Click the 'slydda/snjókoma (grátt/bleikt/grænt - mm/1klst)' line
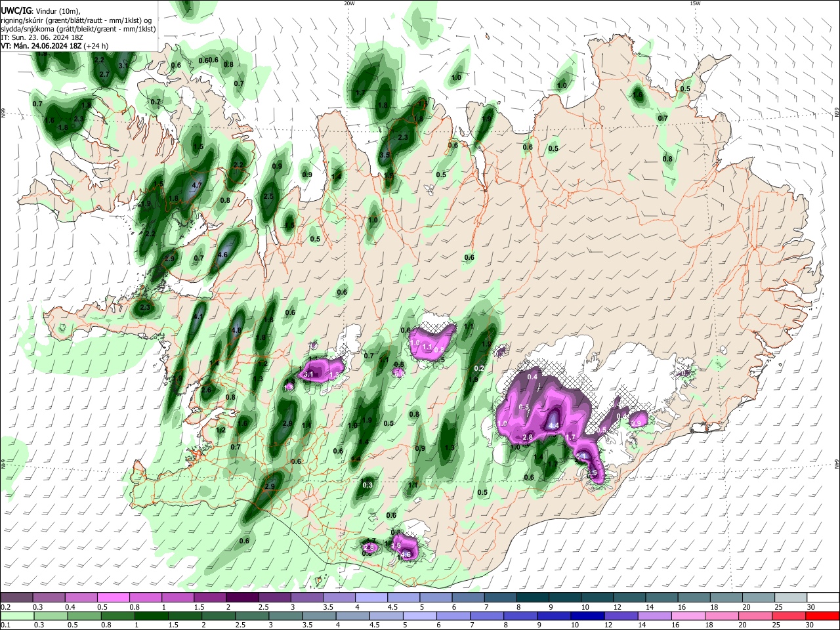The height and width of the screenshot is (630, 840). (79, 29)
